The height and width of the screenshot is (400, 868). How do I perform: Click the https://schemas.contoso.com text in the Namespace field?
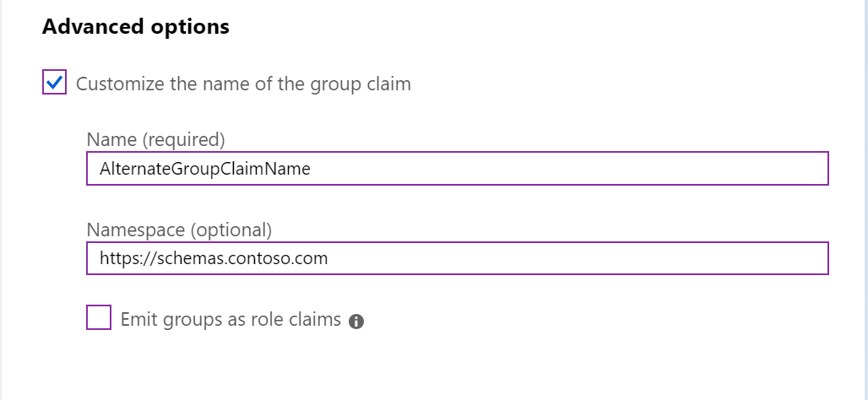click(214, 259)
